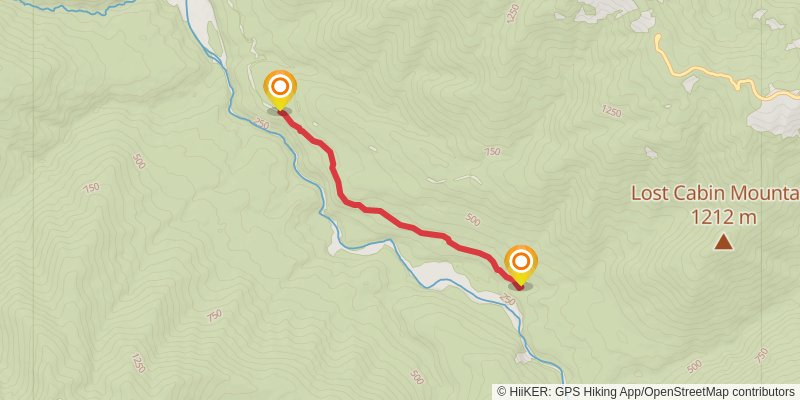The width and height of the screenshot is (800, 400).
Task: Click the grey rocky patch on the right edge
Action: point(776,118)
